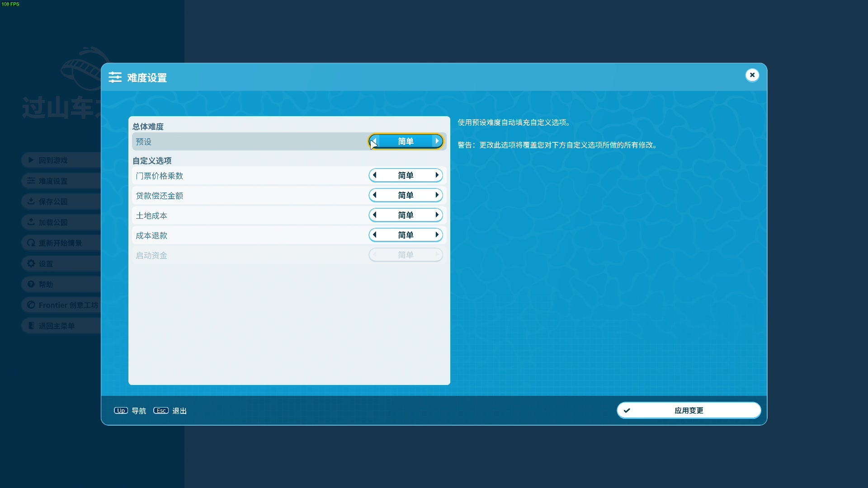Click the warning text starting with 警告

(558, 145)
